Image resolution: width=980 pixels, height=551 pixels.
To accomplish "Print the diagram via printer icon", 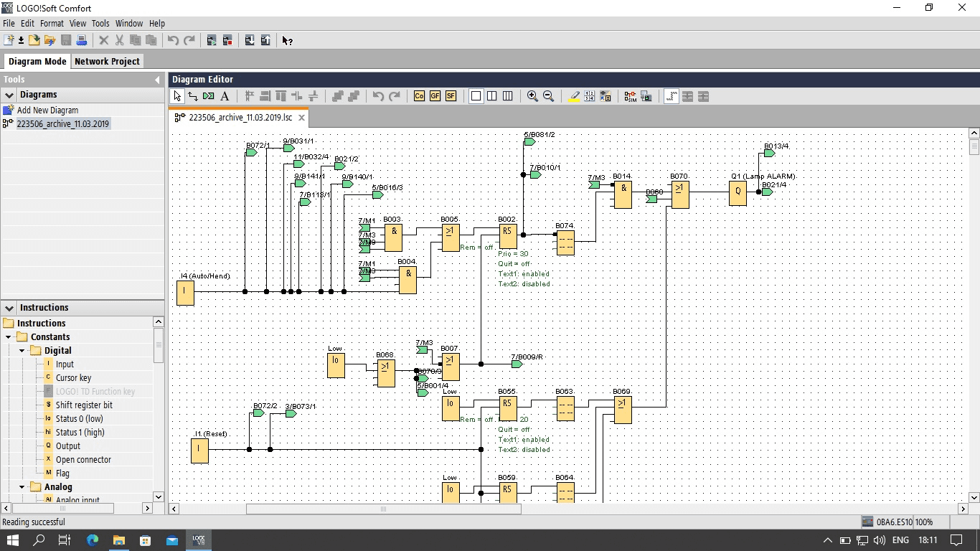I will pyautogui.click(x=82, y=40).
